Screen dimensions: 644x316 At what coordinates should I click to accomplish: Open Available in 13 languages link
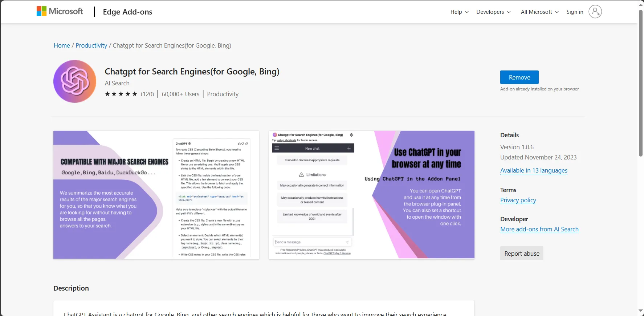534,170
